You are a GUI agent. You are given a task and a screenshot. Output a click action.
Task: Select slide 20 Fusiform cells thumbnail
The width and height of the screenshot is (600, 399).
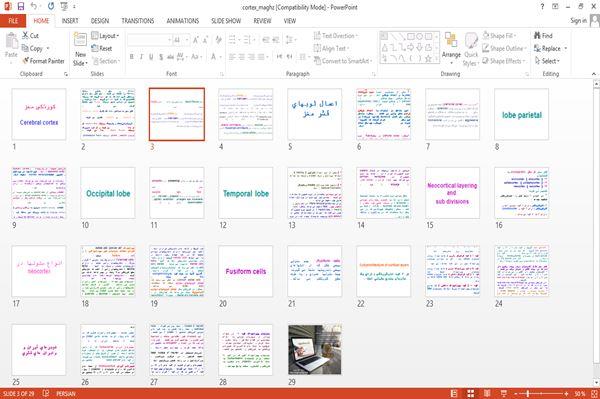tap(246, 271)
